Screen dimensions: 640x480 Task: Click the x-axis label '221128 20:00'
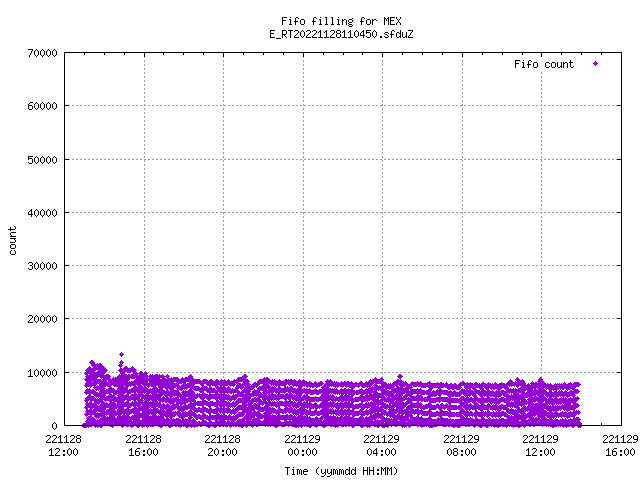(x=222, y=446)
